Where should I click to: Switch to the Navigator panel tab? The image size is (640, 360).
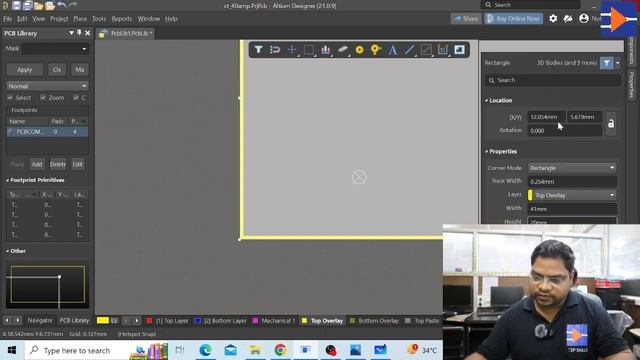click(x=40, y=320)
